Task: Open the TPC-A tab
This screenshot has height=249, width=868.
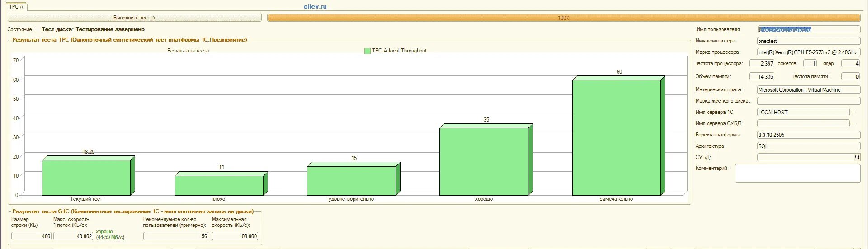Action: (x=16, y=7)
